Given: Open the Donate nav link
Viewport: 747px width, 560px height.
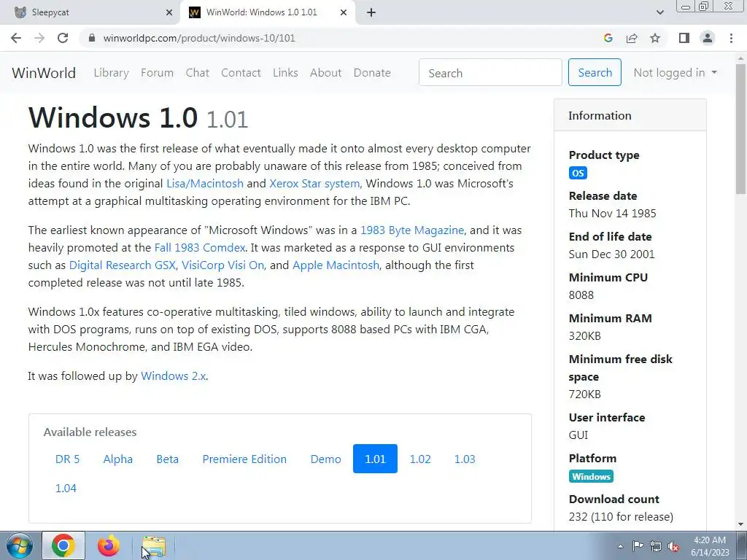Looking at the screenshot, I should (x=372, y=72).
